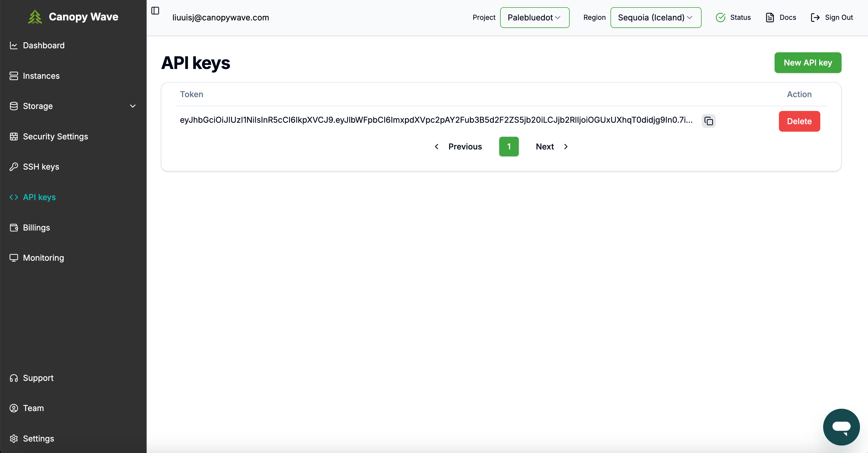Open the chat support bubble
Viewport: 868px width, 453px height.
tap(841, 427)
